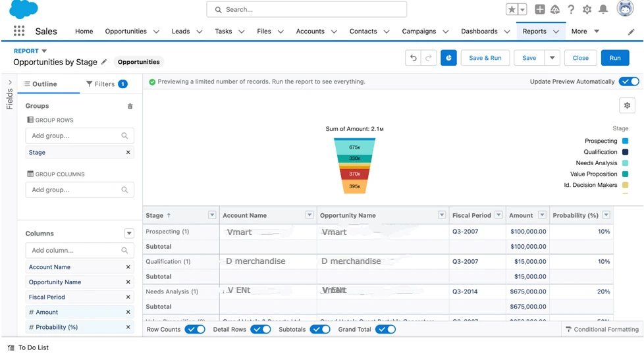Image resolution: width=644 pixels, height=354 pixels.
Task: Open the help question mark icon
Action: coord(571,9)
